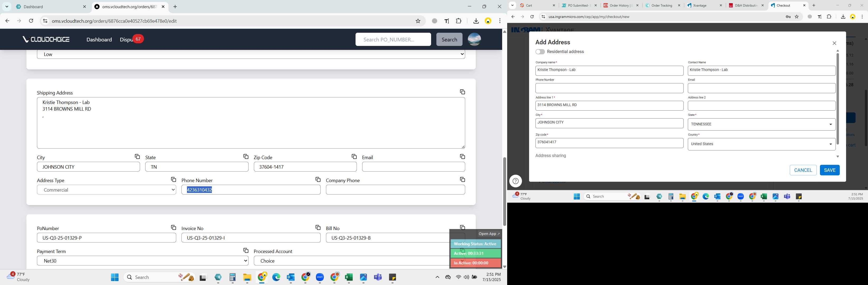Open the user avatar in CloudChoice header
The width and height of the screenshot is (868, 285).
pyautogui.click(x=474, y=39)
